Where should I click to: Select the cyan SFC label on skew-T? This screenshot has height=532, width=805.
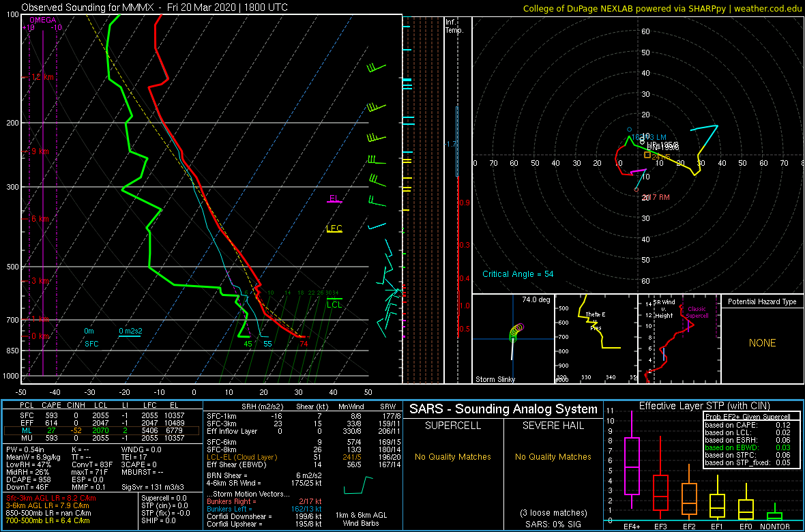click(x=92, y=343)
